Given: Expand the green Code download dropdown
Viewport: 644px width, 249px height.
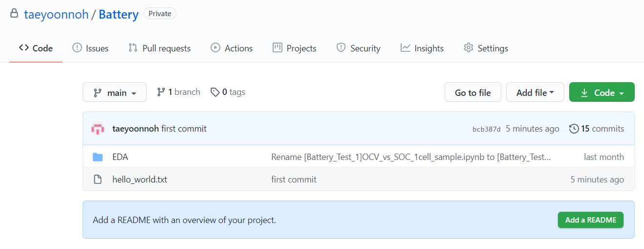Looking at the screenshot, I should pos(601,92).
